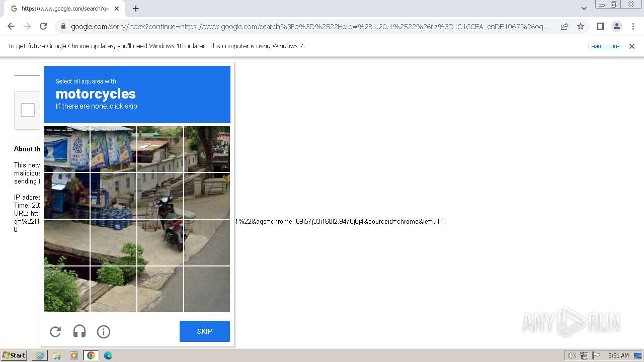Go back to previous page
This screenshot has height=362, width=644.
click(x=11, y=26)
